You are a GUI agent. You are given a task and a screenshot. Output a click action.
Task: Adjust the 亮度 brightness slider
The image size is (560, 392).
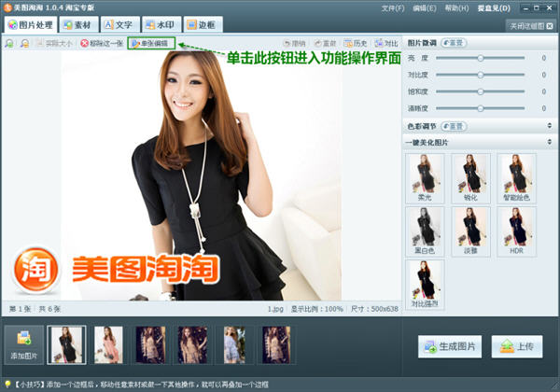point(481,58)
